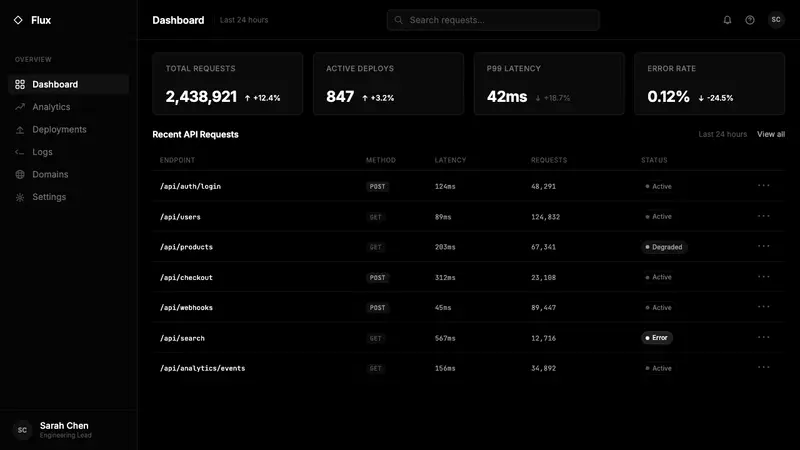
Task: Click the Active status for /api/webhooks
Action: tap(659, 308)
